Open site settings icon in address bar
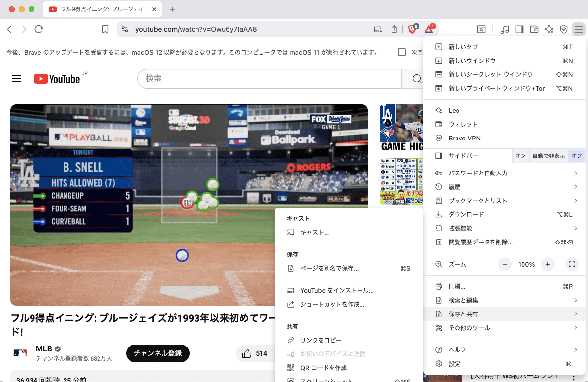This screenshot has width=588, height=382. coord(125,29)
